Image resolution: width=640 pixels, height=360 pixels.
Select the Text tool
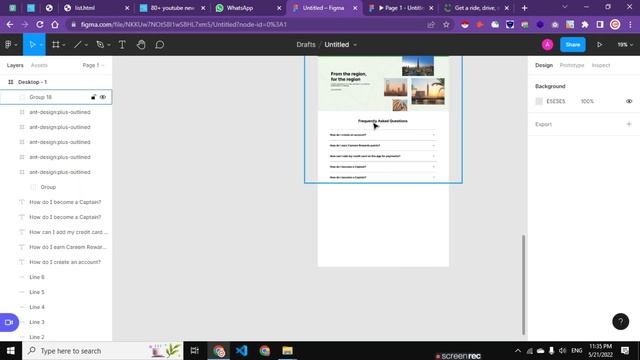click(122, 44)
